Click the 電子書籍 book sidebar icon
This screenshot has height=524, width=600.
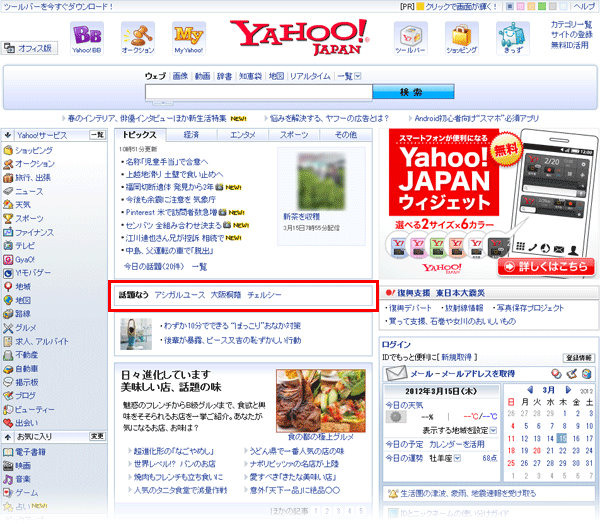point(8,452)
